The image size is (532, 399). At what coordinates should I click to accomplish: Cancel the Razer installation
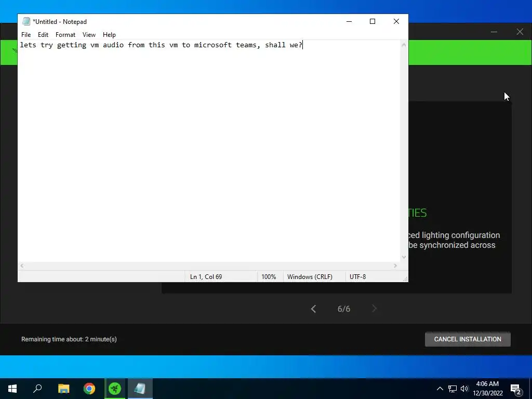[x=468, y=339]
